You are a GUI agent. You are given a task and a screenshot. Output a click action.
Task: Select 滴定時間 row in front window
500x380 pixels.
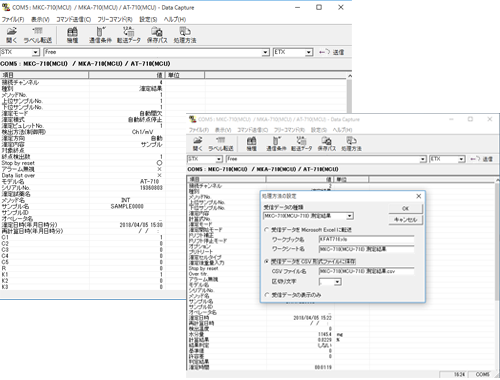[260, 367]
